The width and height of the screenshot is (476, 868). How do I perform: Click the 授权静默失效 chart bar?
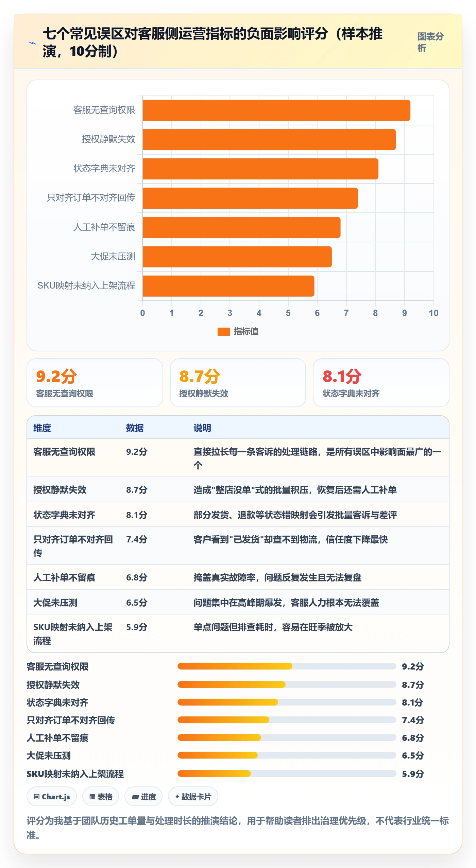(269, 140)
